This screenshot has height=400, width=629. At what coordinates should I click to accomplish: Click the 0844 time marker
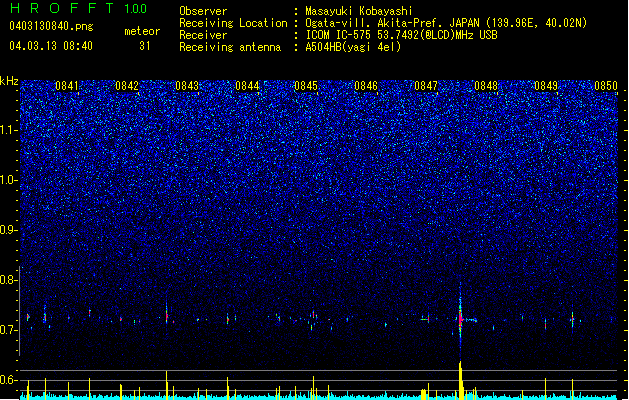coord(247,86)
